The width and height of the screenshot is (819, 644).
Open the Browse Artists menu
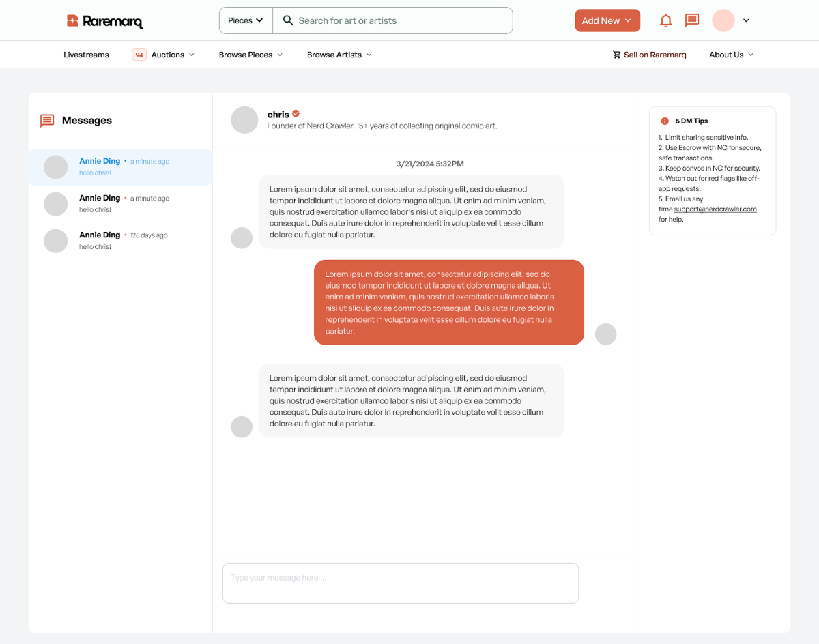pyautogui.click(x=339, y=55)
